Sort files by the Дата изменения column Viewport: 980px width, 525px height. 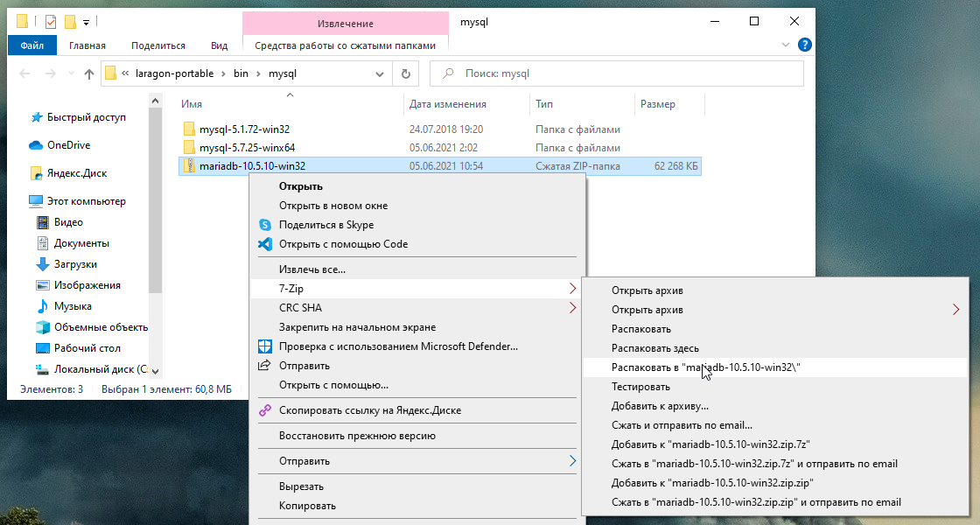tap(447, 104)
